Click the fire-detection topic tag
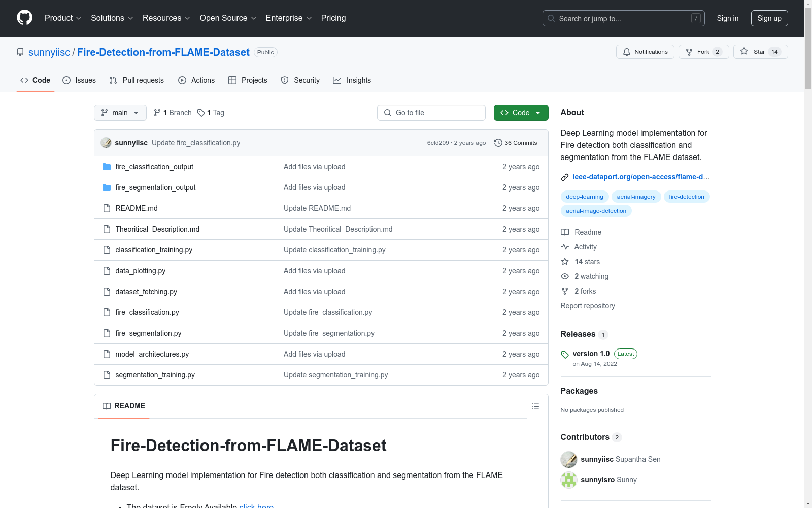The image size is (812, 508). point(687,197)
